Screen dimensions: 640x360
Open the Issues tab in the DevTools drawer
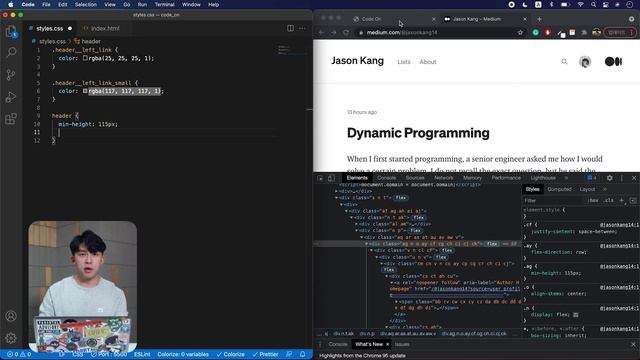click(402, 344)
